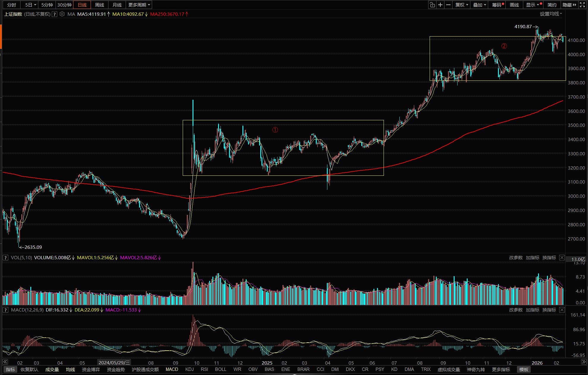Collapse side panel with 隐藏 button
The width and height of the screenshot is (588, 375).
click(569, 5)
